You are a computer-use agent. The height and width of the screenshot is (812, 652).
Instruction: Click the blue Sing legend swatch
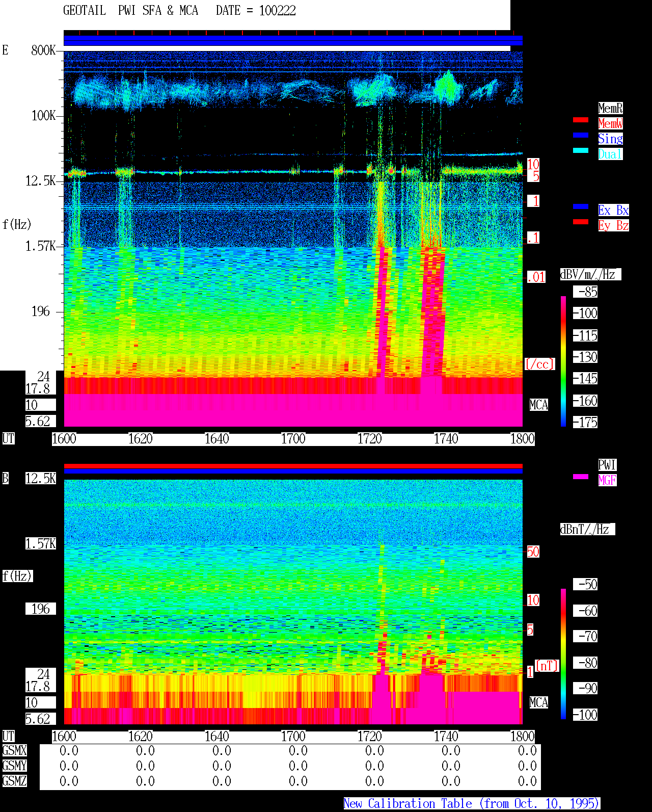581,135
